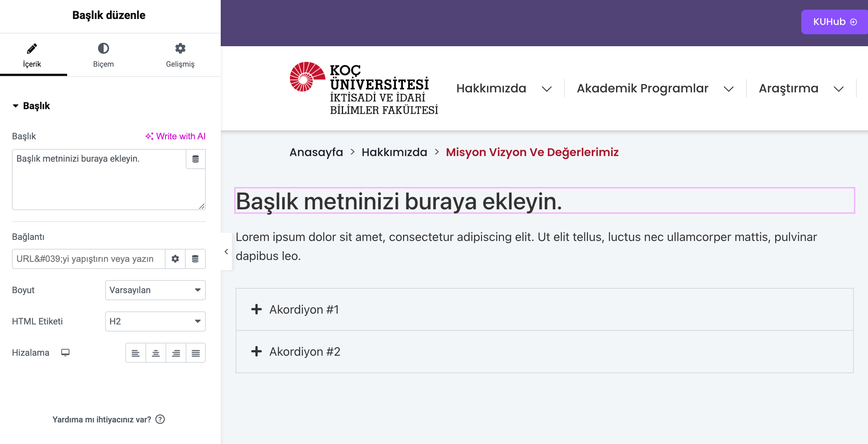Viewport: 868px width, 444px height.
Task: Collapse the editor panel with arrow handle
Action: click(x=226, y=252)
